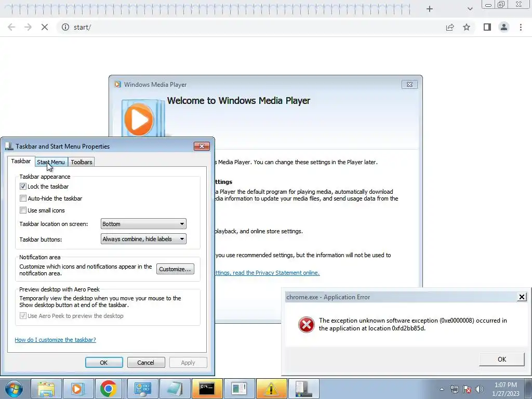Switch to the Toolbars tab

point(82,162)
